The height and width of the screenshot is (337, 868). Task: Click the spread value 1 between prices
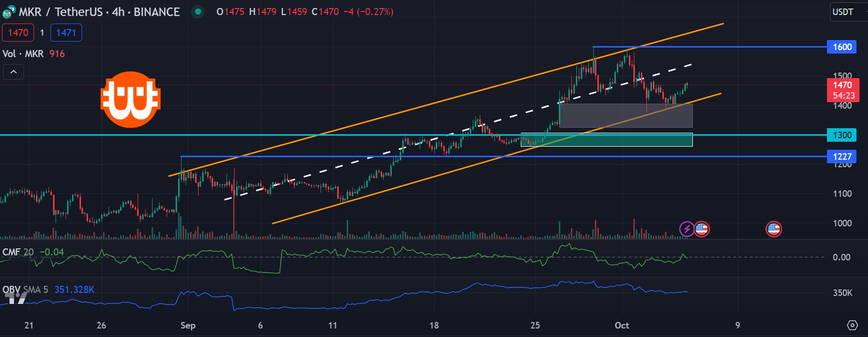(42, 33)
